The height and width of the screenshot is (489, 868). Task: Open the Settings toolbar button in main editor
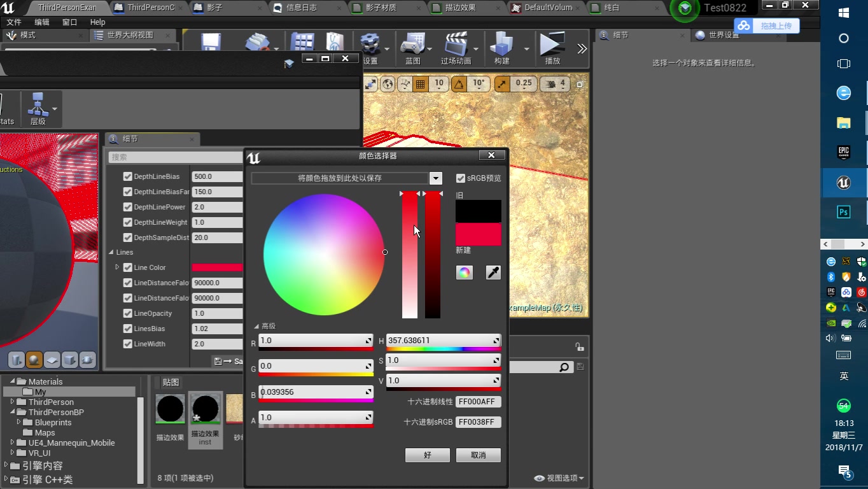370,49
